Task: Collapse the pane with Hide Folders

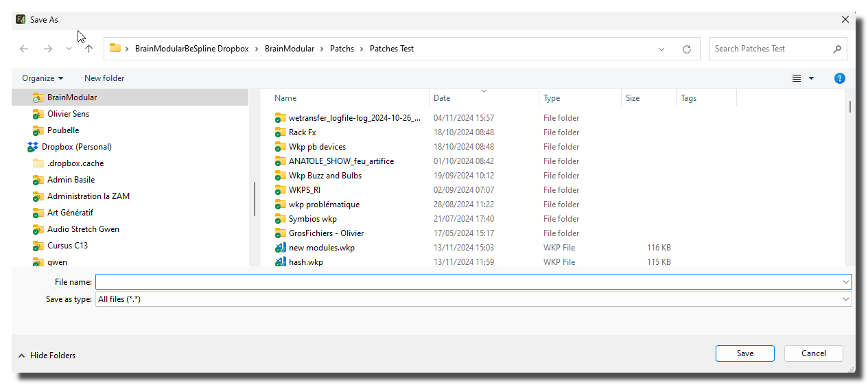Action: coord(47,355)
